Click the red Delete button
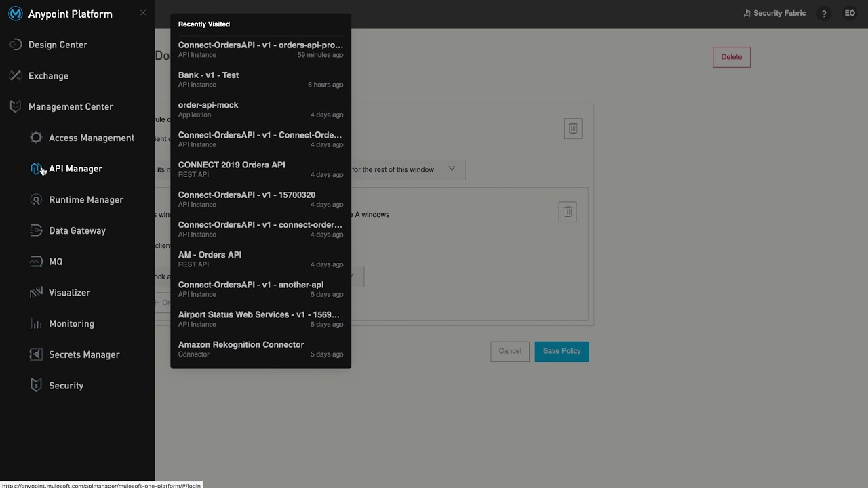Viewport: 868px width, 488px height. click(x=732, y=57)
